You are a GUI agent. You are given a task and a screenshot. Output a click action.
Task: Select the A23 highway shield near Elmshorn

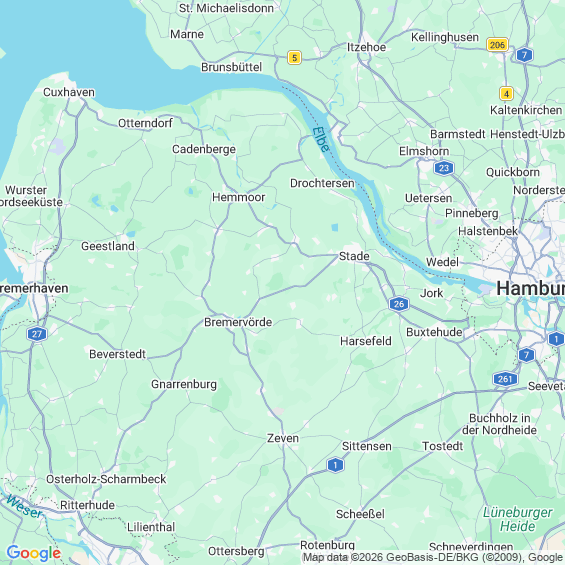point(444,168)
